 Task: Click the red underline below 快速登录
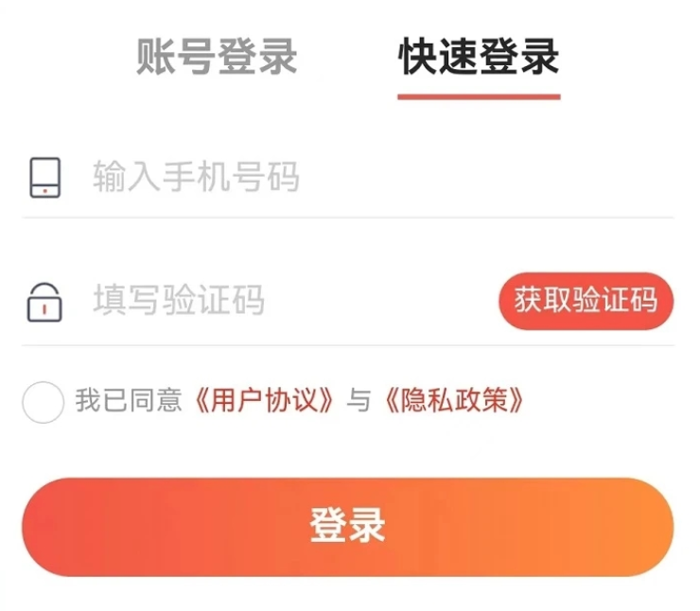point(479,96)
